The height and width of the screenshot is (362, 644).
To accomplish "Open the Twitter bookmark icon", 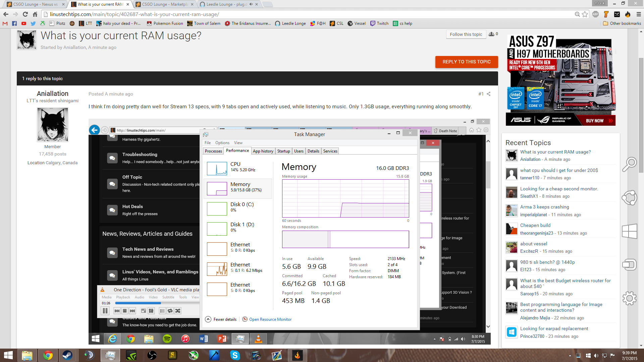I will tap(33, 23).
